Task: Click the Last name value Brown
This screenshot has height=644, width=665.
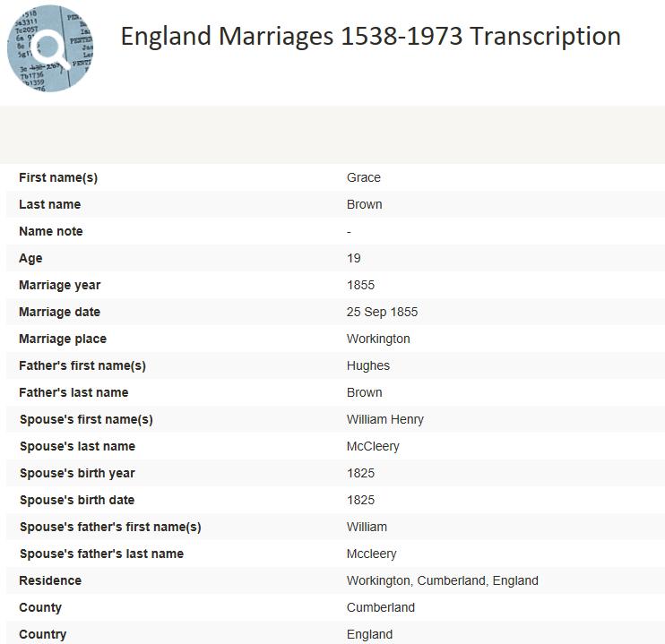Action: (x=365, y=204)
